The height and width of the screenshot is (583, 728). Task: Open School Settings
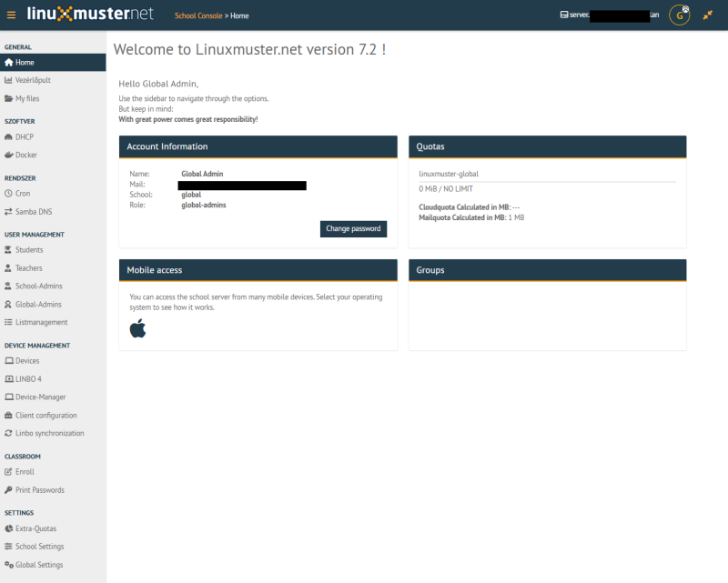pyautogui.click(x=53, y=547)
